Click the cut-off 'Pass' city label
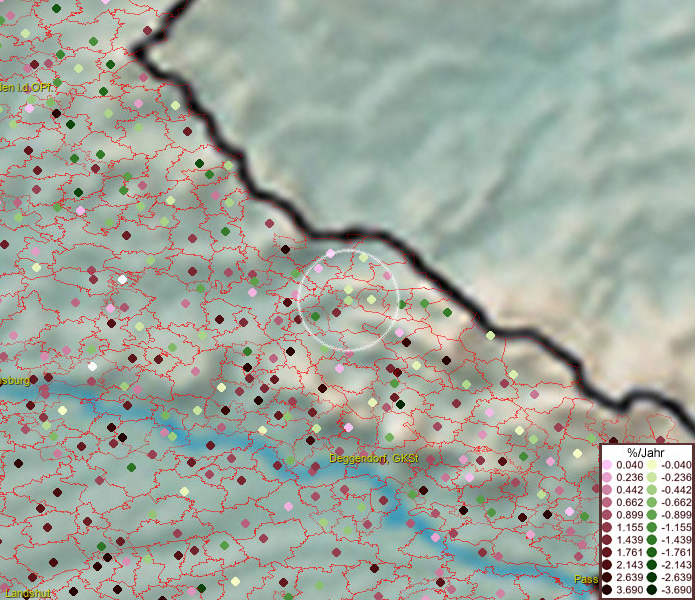The width and height of the screenshot is (695, 600). tap(586, 579)
